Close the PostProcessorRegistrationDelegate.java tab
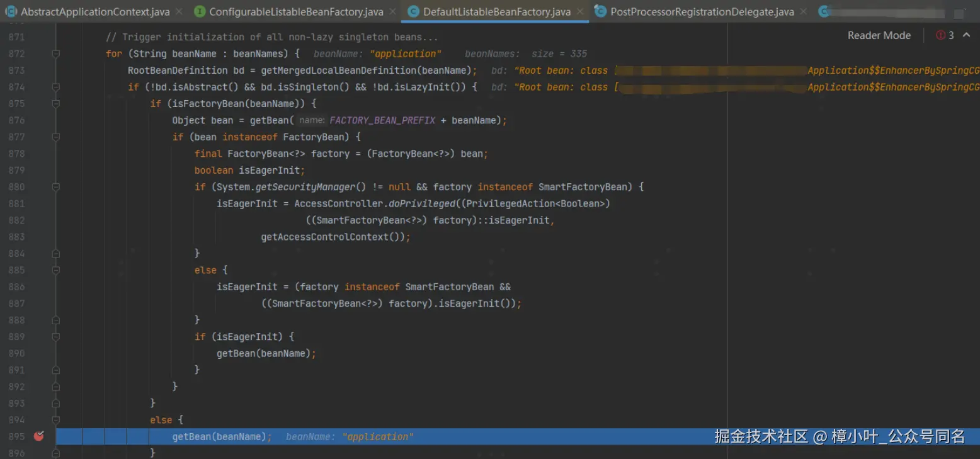This screenshot has height=459, width=980. click(x=802, y=11)
